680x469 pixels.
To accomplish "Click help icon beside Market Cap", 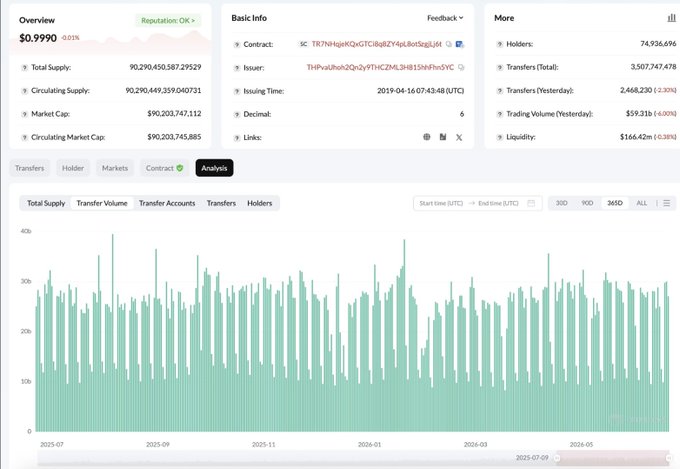I will click(x=25, y=114).
